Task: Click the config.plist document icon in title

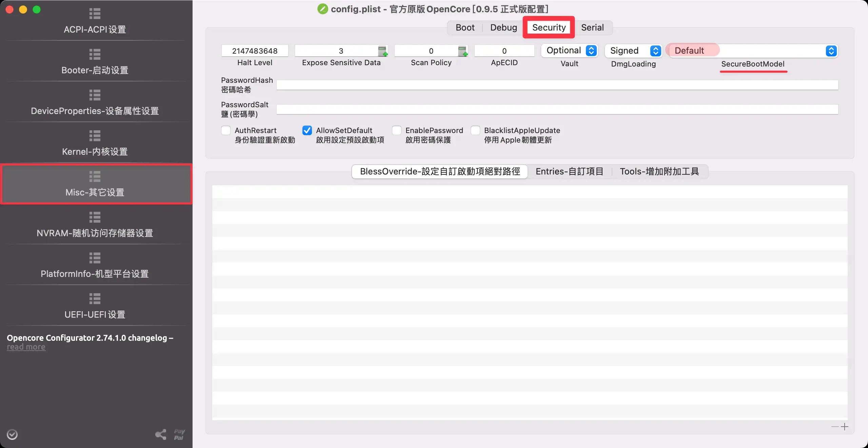Action: pos(322,9)
